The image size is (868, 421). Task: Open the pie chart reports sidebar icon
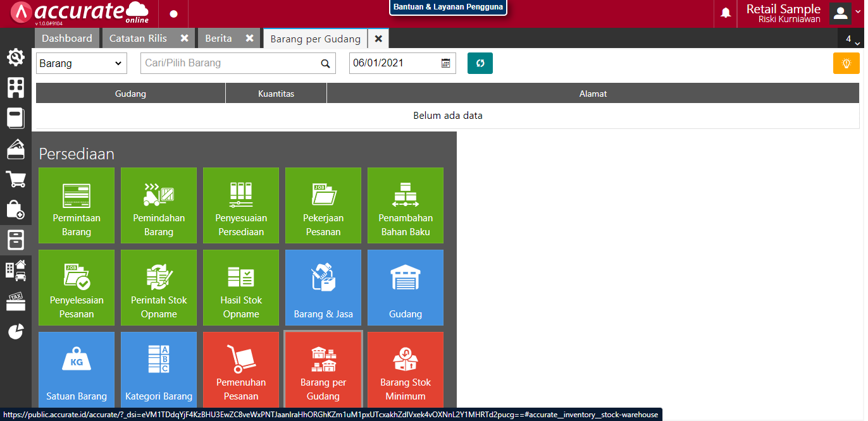pos(16,331)
